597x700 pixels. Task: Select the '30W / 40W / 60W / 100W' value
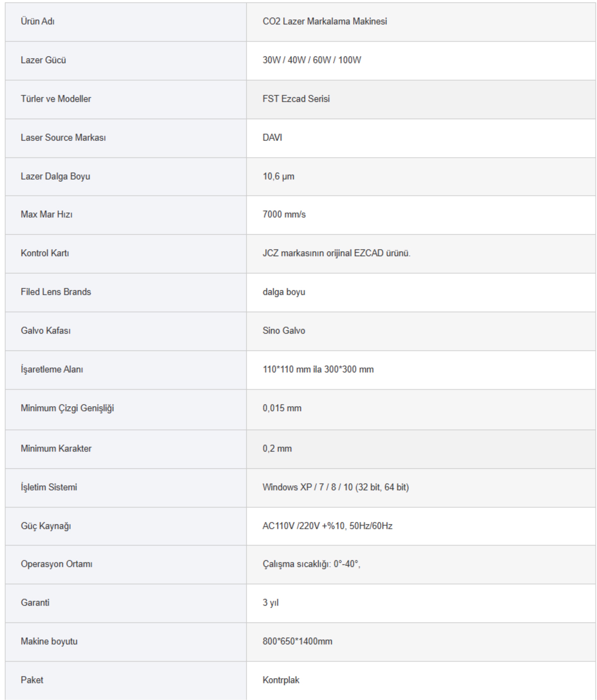point(312,60)
